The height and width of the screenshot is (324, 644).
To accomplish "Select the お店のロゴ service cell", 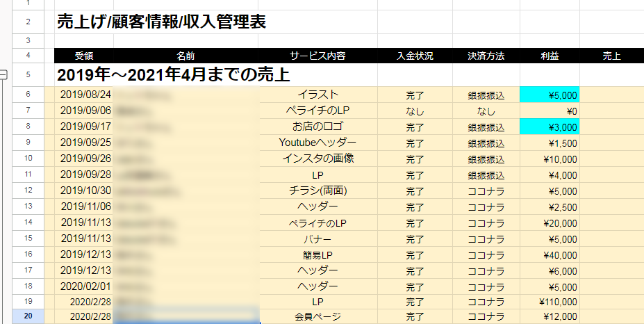I will (x=317, y=127).
